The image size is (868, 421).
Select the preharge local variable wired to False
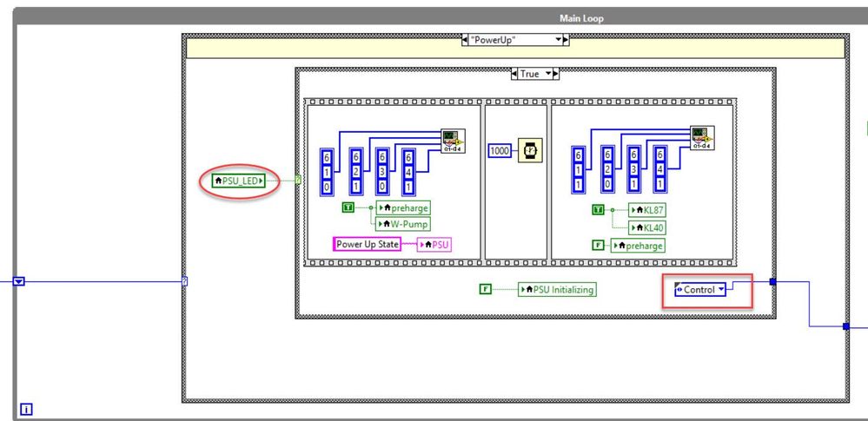[x=638, y=246]
